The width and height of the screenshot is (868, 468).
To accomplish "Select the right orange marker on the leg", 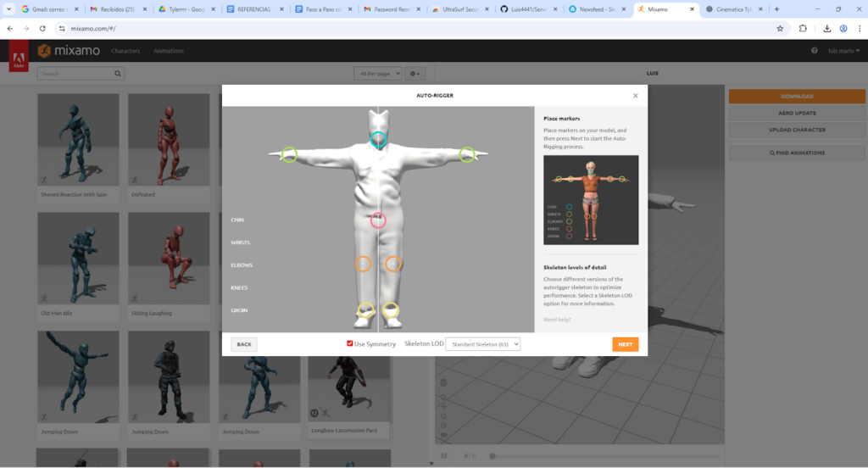I will [393, 265].
